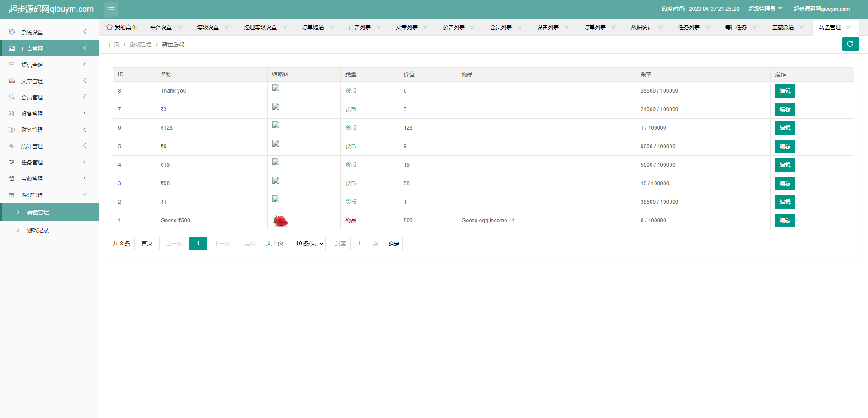Click the green refresh icon button
The height and width of the screenshot is (418, 868).
pyautogui.click(x=850, y=44)
